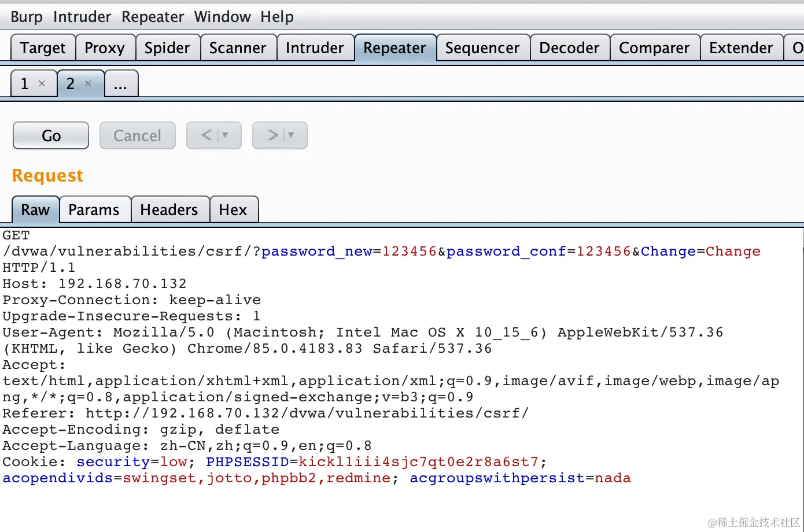Go back to previous request arrow
Viewport: 804px width, 532px height.
206,135
